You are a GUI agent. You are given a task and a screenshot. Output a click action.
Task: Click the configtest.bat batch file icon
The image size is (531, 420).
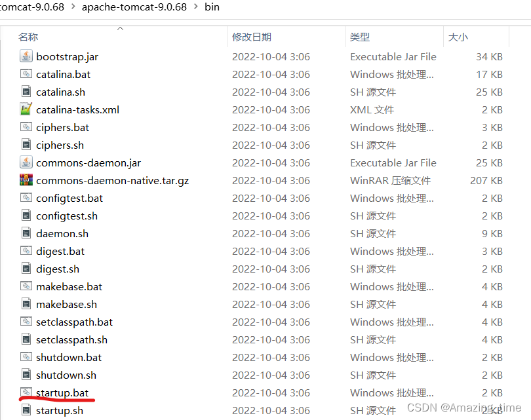click(26, 198)
